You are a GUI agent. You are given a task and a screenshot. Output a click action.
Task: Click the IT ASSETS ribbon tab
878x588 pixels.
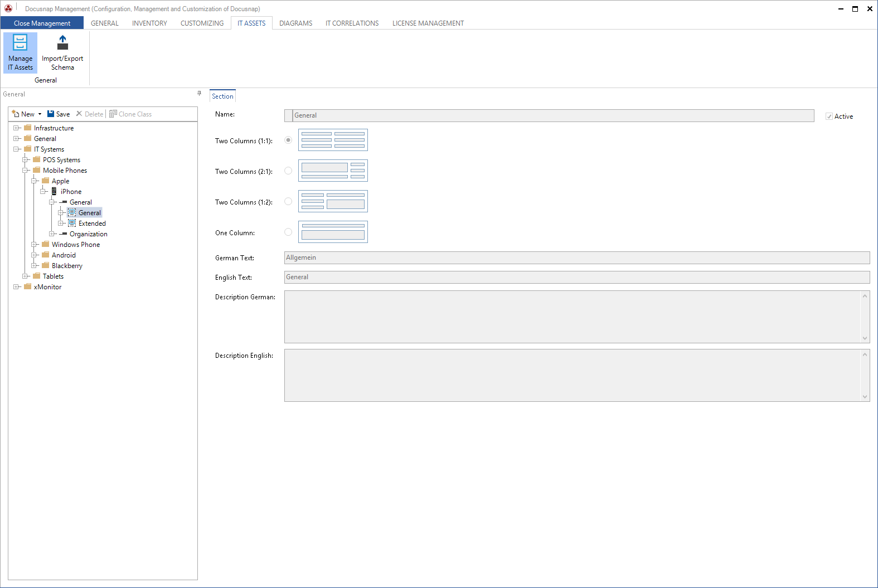click(251, 23)
